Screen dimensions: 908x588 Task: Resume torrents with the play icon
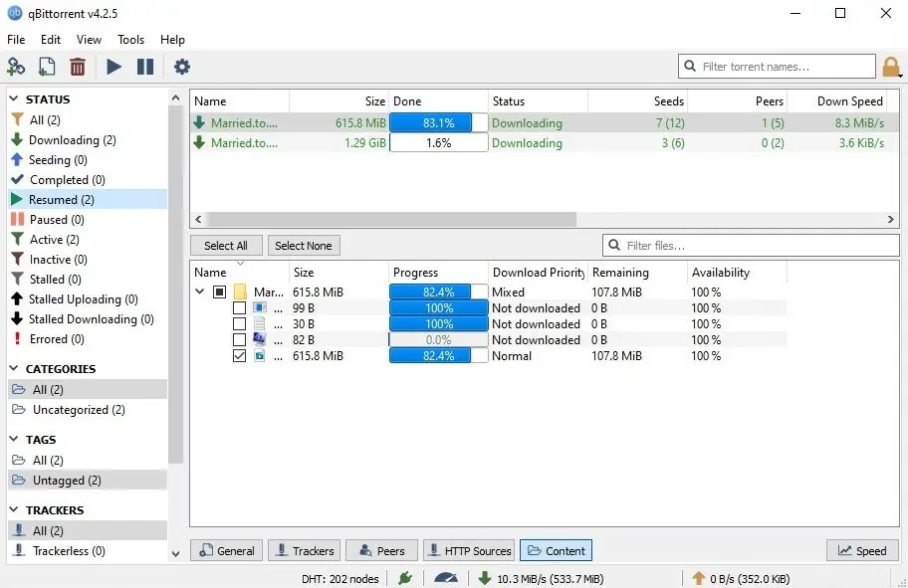tap(113, 67)
